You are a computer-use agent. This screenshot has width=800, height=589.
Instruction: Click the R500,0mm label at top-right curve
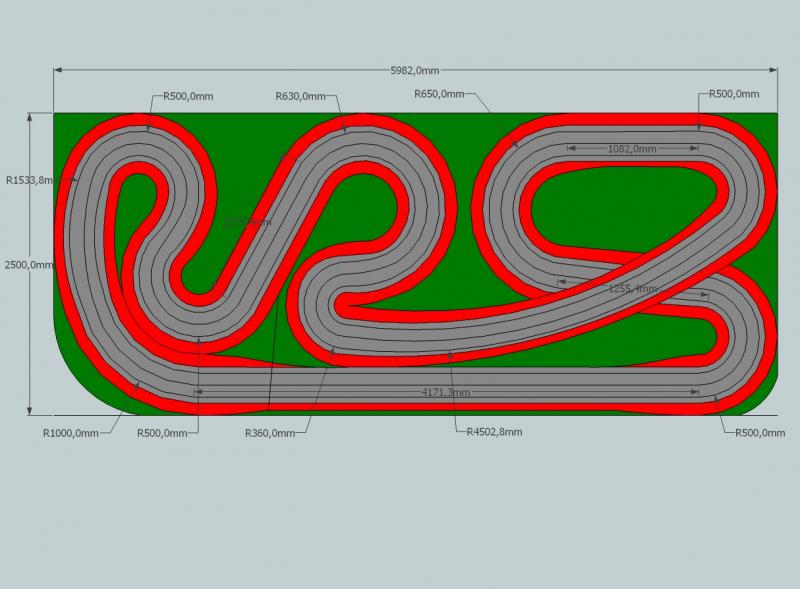click(734, 94)
